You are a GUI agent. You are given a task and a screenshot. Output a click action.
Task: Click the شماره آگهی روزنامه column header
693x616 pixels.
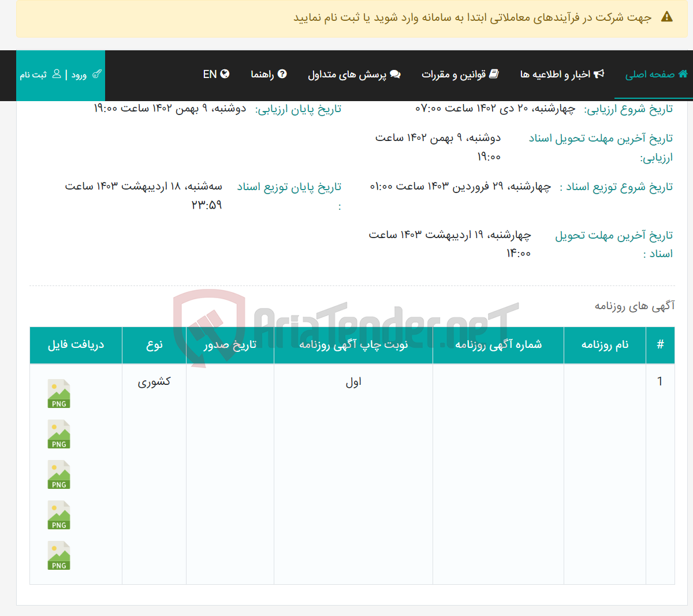pos(498,345)
